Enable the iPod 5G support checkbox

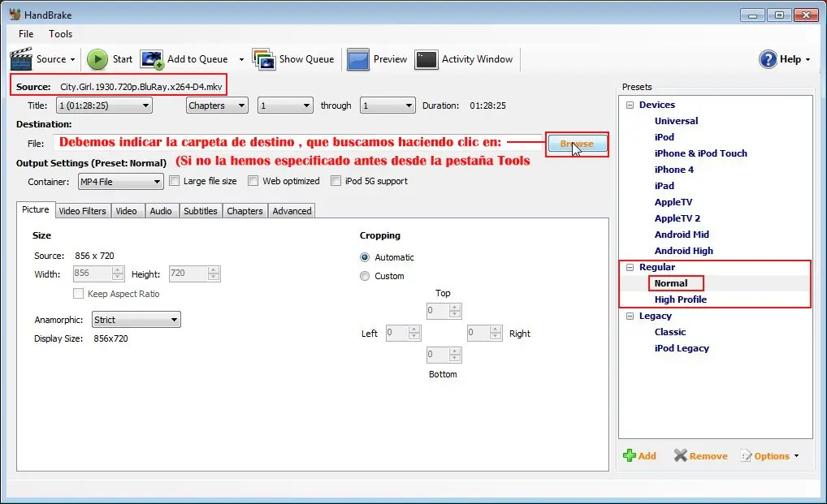tap(336, 181)
